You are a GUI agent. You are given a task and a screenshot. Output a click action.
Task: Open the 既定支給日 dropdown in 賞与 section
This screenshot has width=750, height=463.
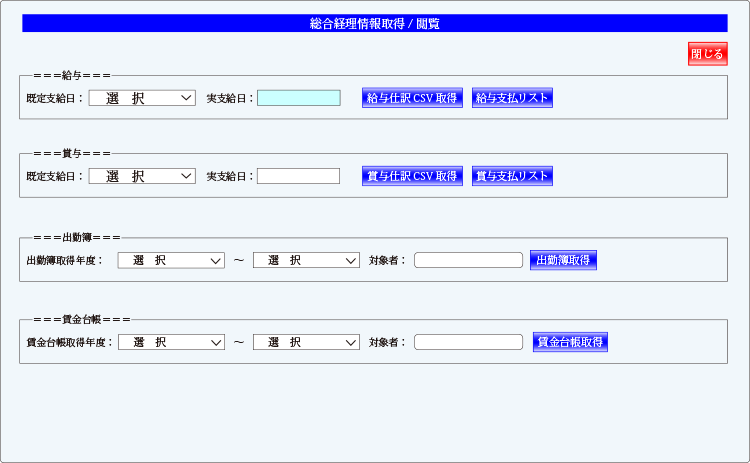[x=142, y=176]
